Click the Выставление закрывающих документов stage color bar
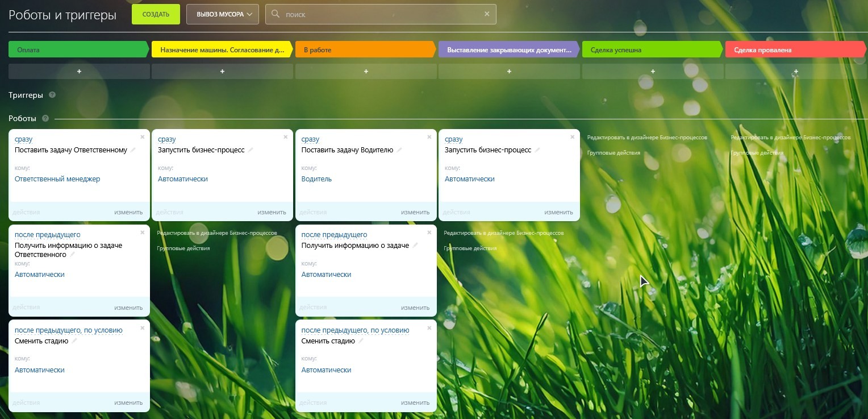This screenshot has height=419, width=868. coord(508,50)
